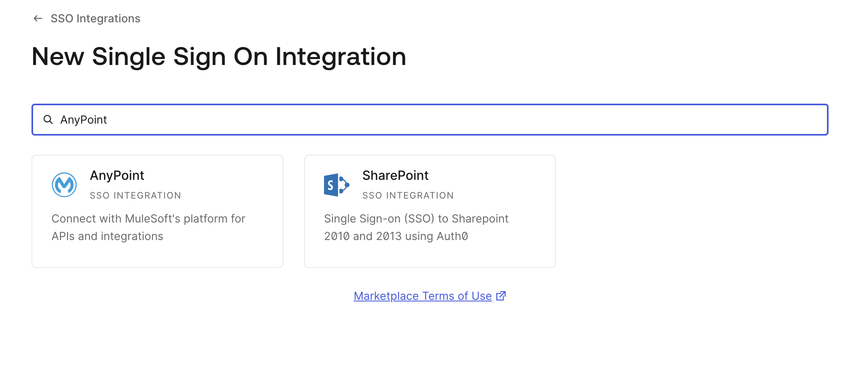This screenshot has height=374, width=868.
Task: Click the MuleSoft AnyPoint logo
Action: pyautogui.click(x=64, y=185)
